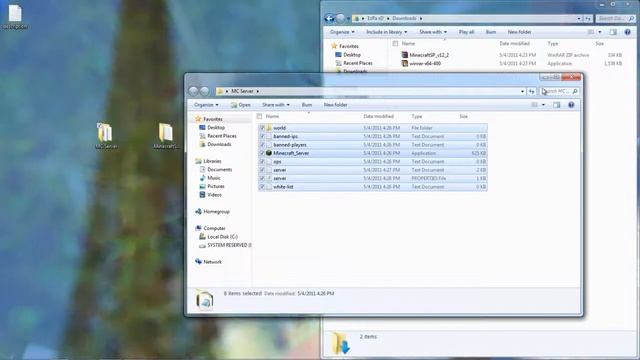Toggle preview pane in MC Server window
The image size is (640, 360).
[556, 105]
